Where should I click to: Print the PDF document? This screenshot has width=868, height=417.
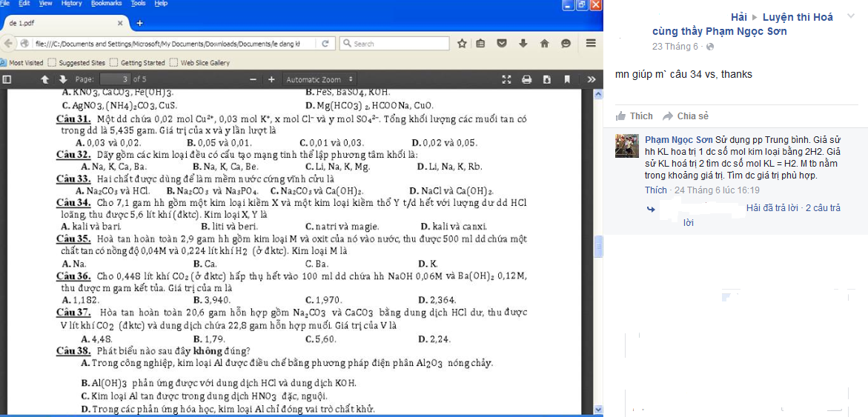[527, 80]
